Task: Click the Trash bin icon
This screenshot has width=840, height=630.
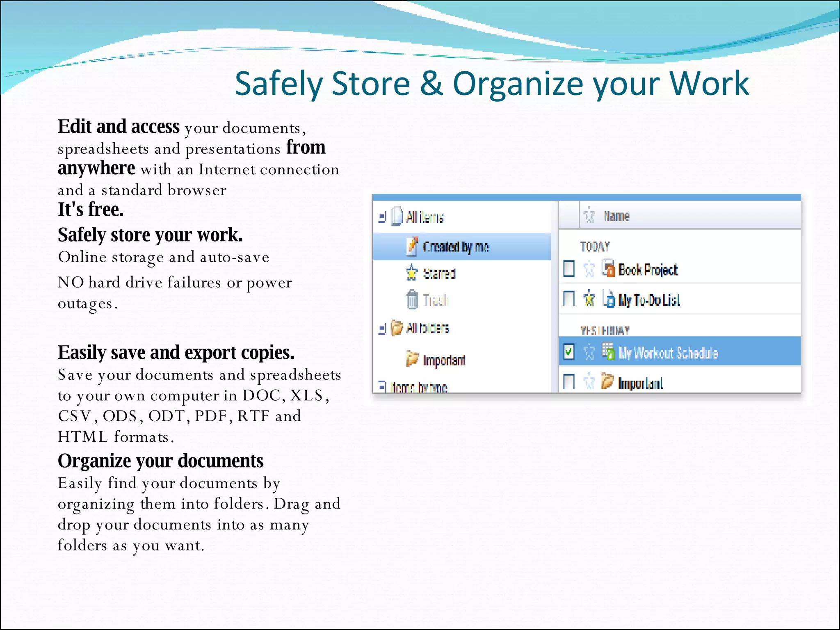Action: click(x=412, y=299)
